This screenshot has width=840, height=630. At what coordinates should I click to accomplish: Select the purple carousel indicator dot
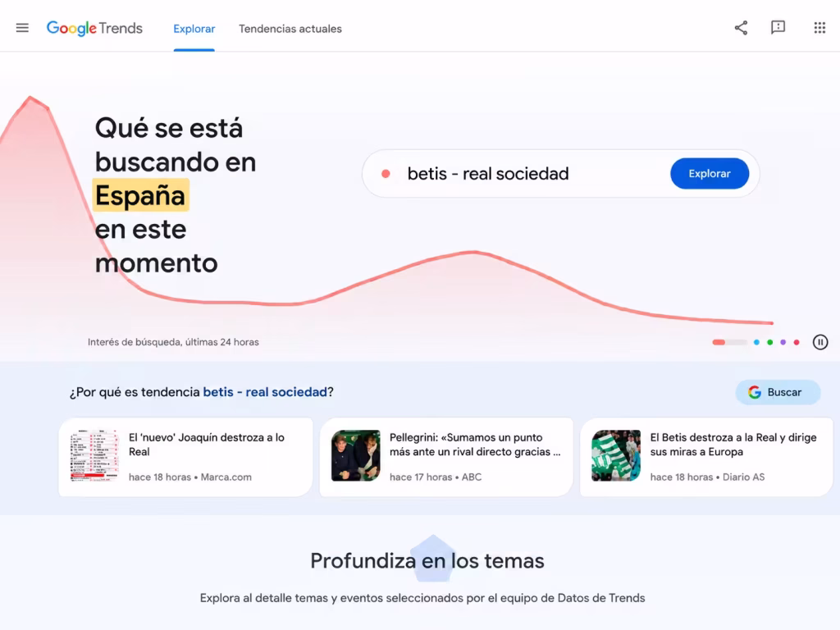point(783,342)
